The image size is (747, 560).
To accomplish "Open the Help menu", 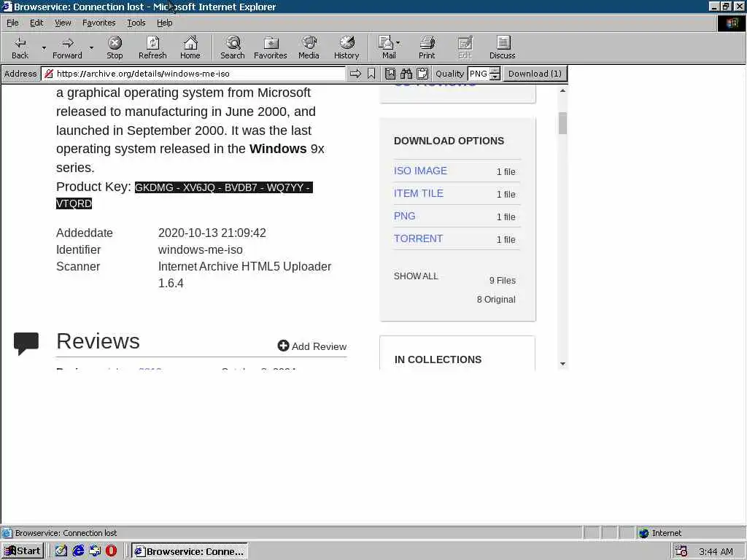I will (164, 23).
